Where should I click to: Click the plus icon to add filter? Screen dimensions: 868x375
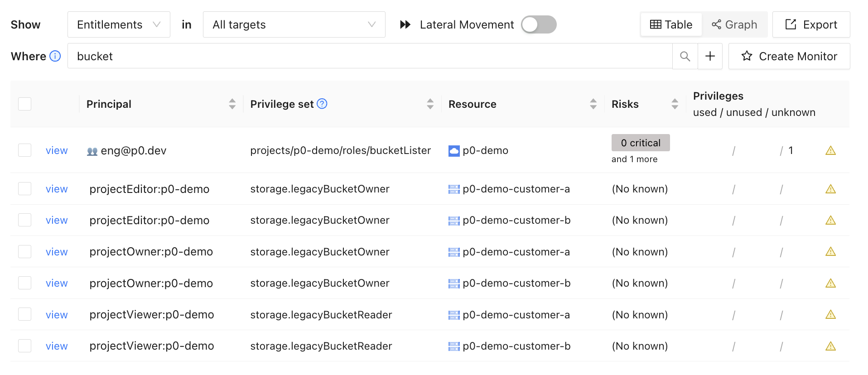click(710, 56)
